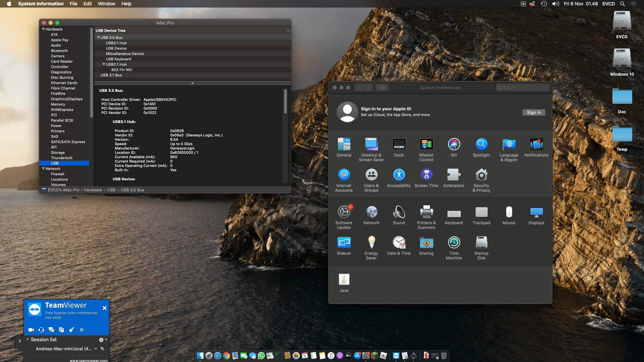Open the Edit menu
The image size is (644, 362).
pyautogui.click(x=88, y=4)
